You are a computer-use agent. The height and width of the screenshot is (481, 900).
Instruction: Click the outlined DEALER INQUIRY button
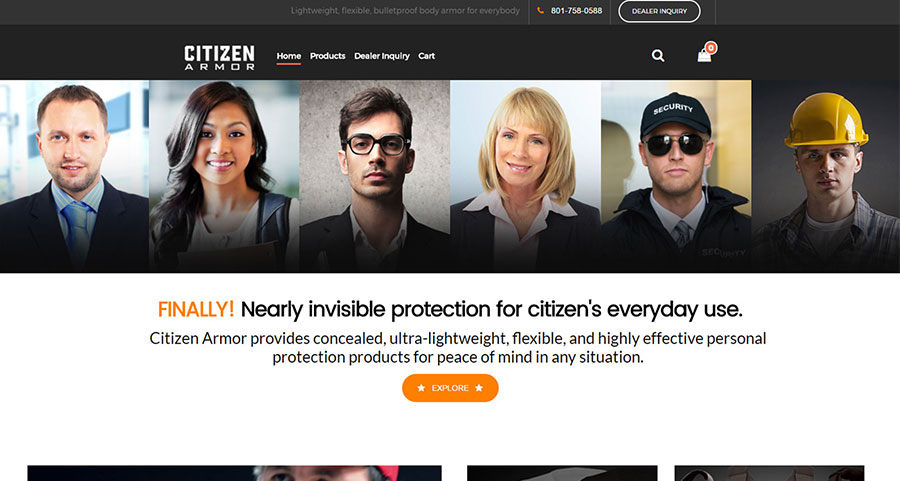click(659, 11)
